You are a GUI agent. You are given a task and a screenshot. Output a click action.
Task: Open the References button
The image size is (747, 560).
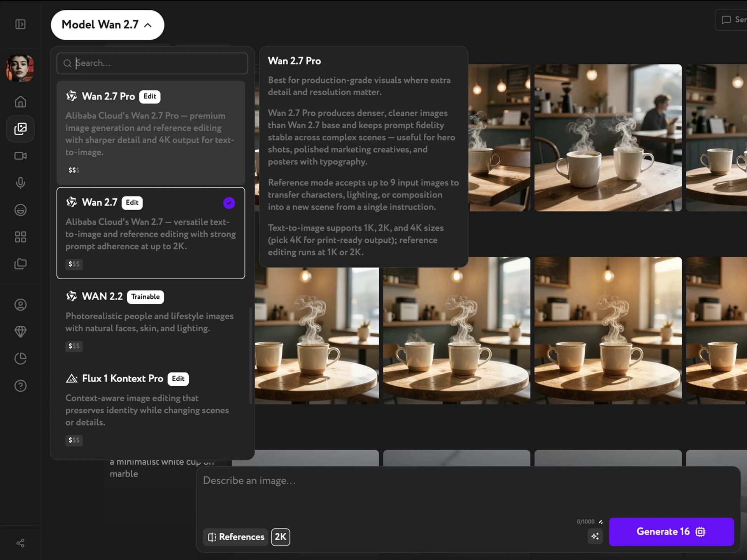[x=236, y=537]
